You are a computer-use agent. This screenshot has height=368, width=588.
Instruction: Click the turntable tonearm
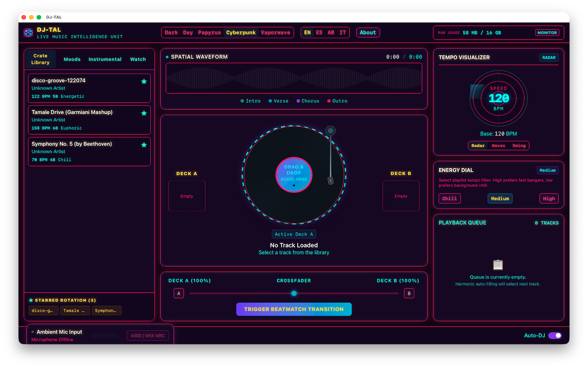click(330, 155)
